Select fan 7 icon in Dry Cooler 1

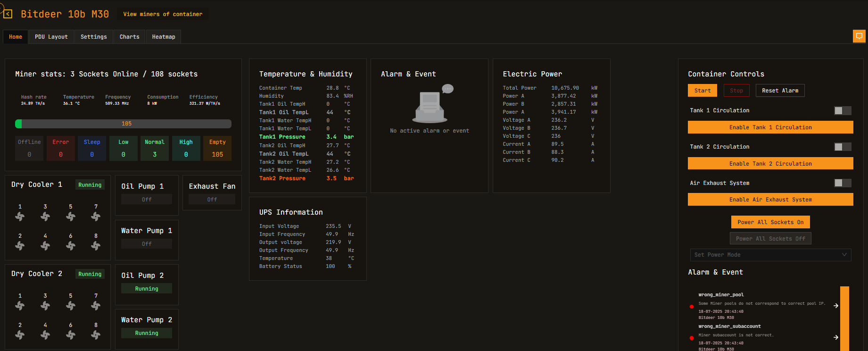click(x=96, y=217)
